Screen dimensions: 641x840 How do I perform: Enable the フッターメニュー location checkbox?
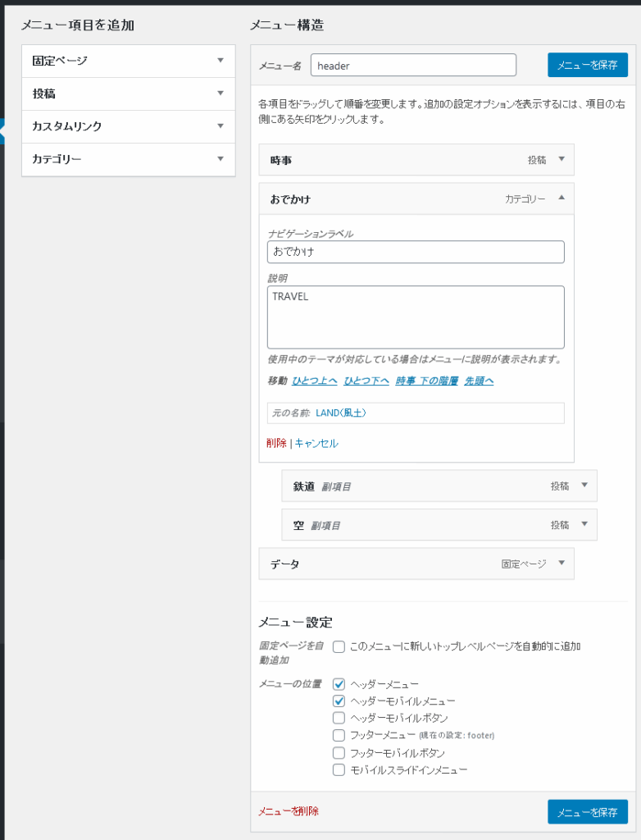tap(339, 734)
